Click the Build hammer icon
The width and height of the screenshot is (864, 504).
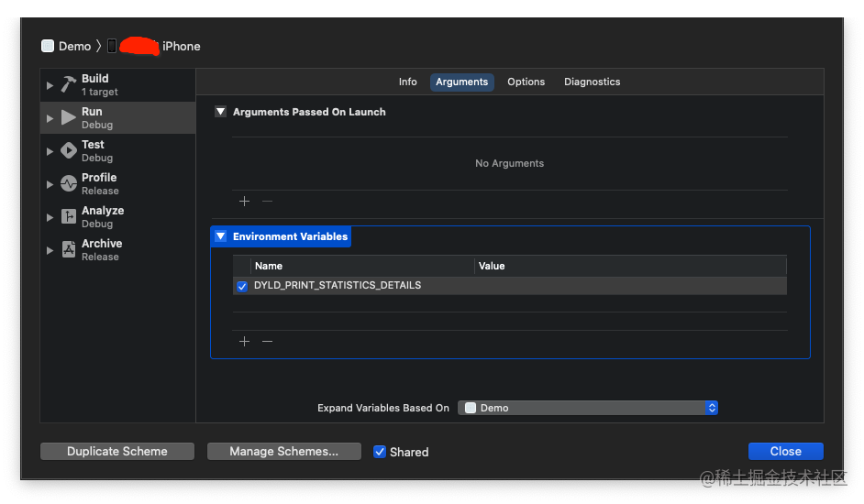tap(68, 84)
